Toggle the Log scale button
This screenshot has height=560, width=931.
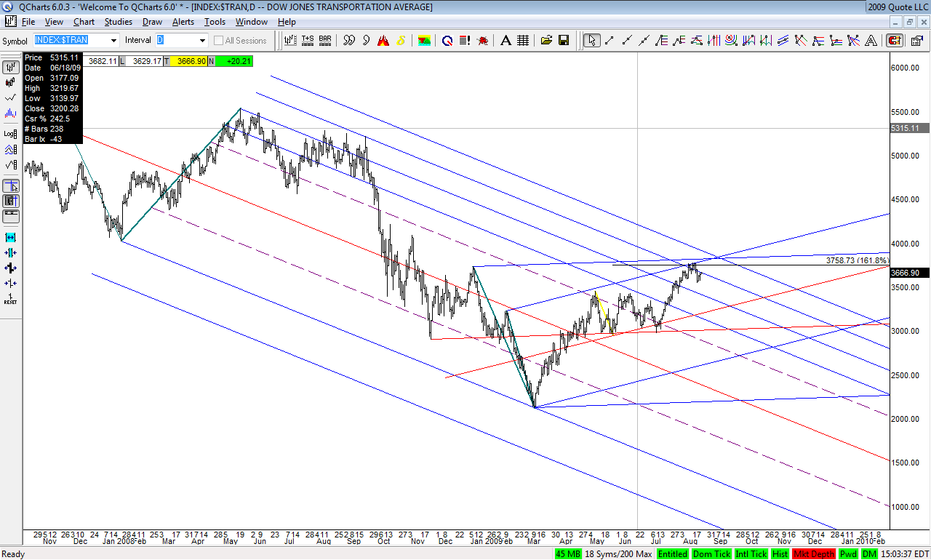pos(11,134)
